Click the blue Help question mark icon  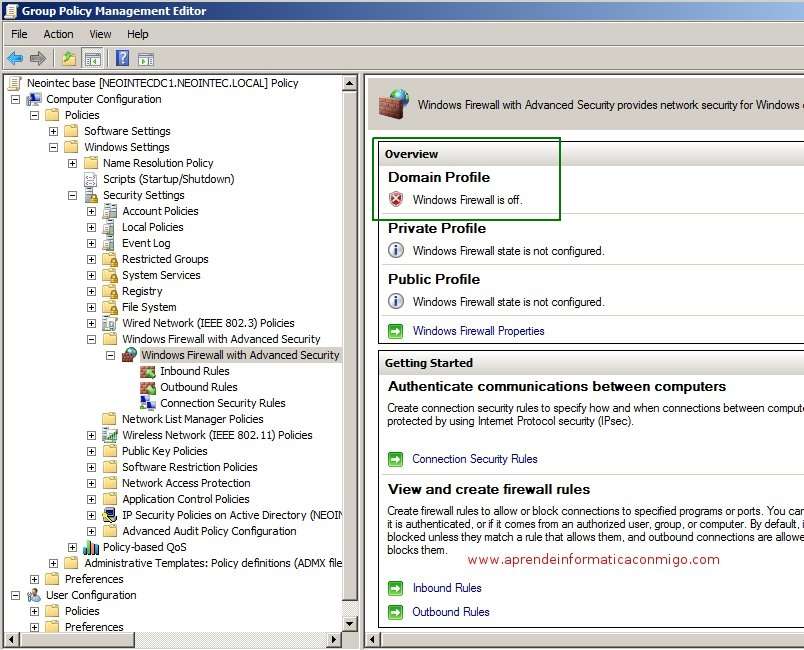point(123,58)
